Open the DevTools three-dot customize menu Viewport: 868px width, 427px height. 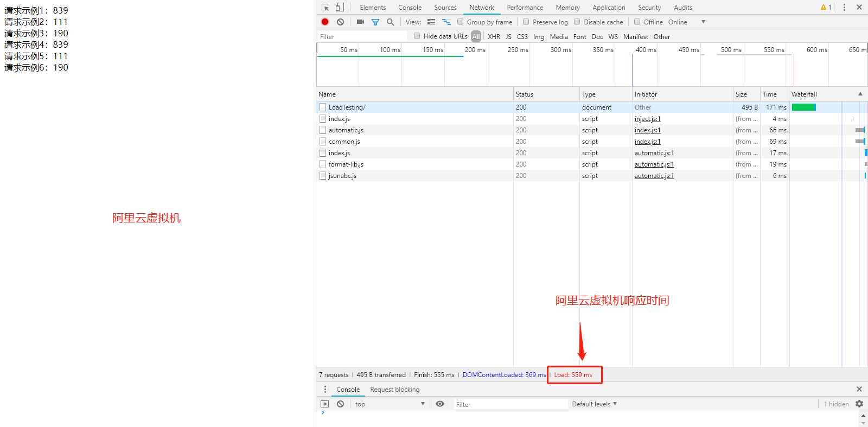coord(844,7)
